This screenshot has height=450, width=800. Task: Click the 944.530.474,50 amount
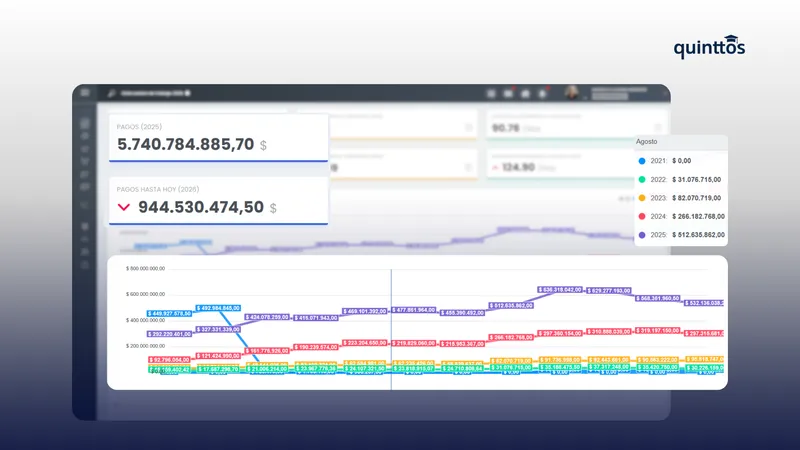pos(201,207)
